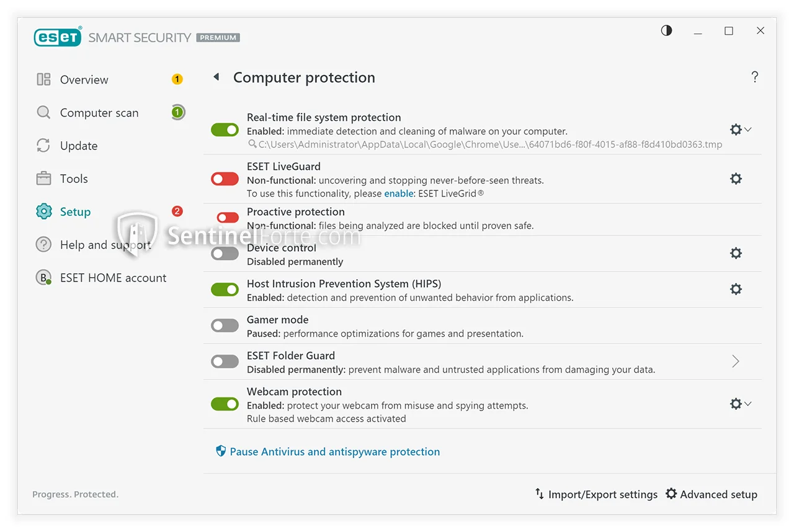Toggle off Webcam protection

click(x=225, y=404)
